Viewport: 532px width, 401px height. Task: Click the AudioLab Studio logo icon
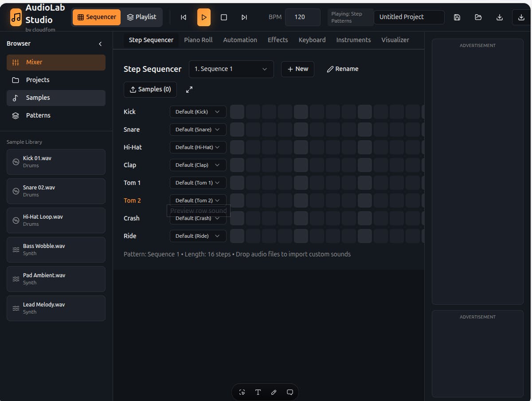[x=16, y=17]
